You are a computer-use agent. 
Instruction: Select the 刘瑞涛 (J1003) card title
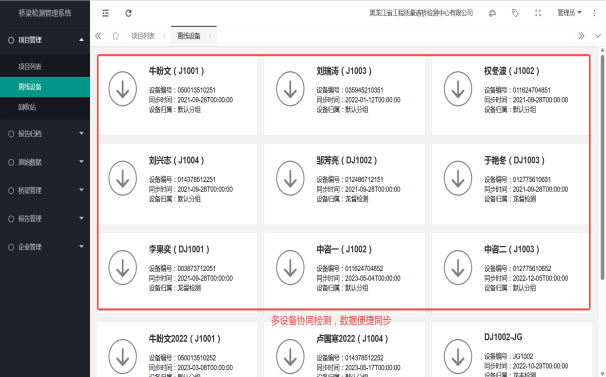tap(344, 71)
